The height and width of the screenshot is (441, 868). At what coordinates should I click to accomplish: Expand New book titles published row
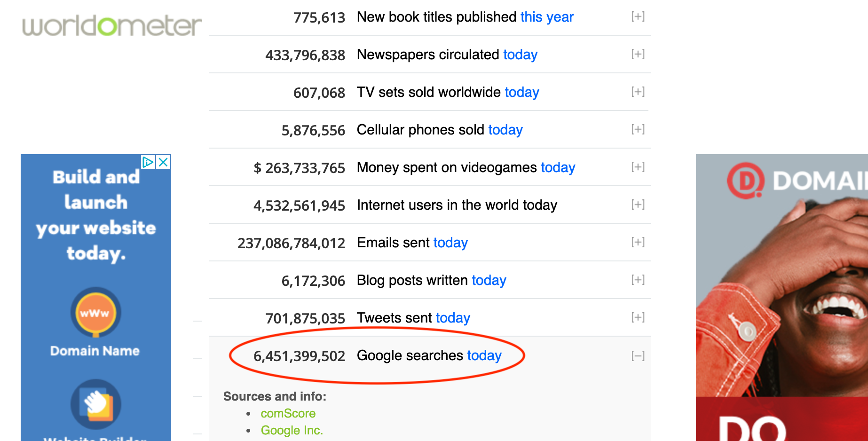(638, 16)
